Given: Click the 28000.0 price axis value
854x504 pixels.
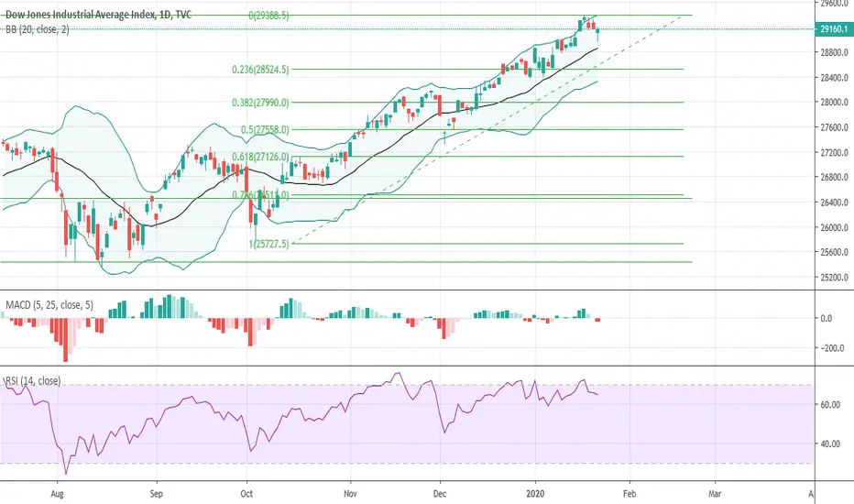Looking at the screenshot, I should 835,103.
